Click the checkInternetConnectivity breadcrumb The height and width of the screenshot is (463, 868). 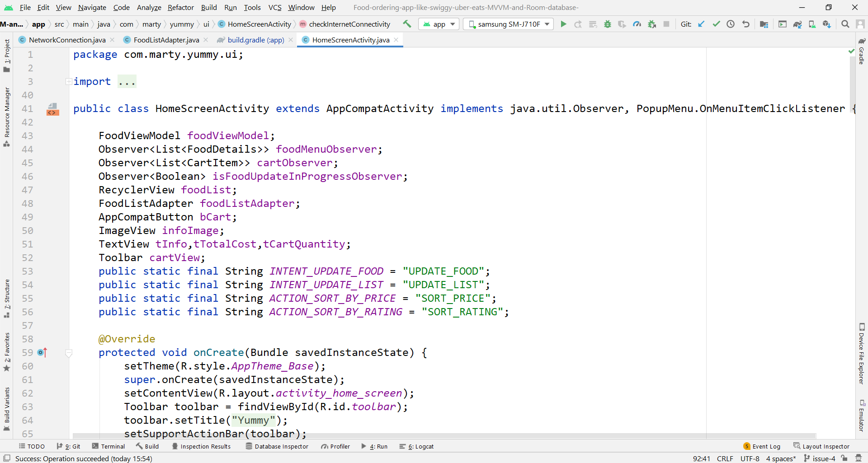[x=345, y=24]
